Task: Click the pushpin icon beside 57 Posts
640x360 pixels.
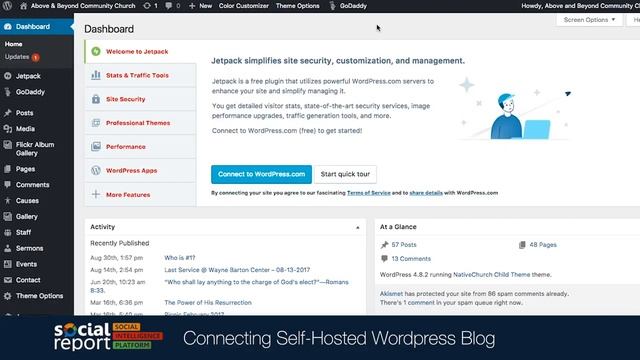Action: click(384, 245)
